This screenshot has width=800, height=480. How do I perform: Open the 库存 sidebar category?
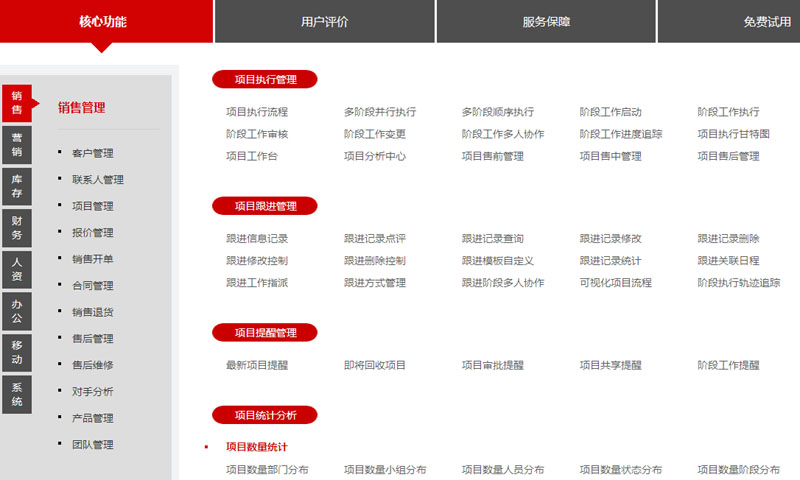pos(17,186)
